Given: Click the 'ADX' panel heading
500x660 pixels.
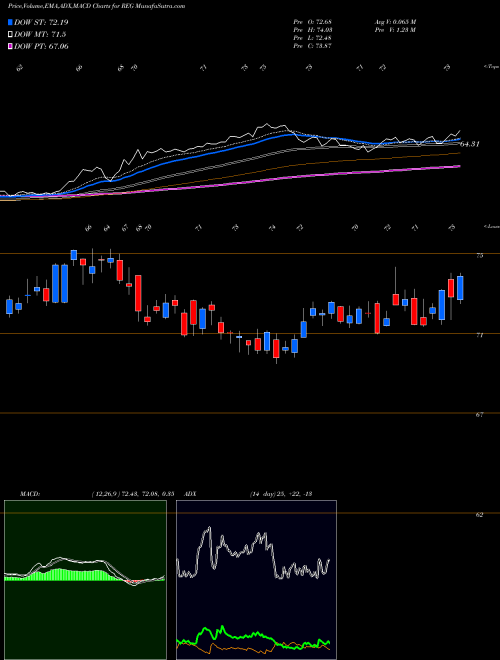Looking at the screenshot, I should coord(191,494).
